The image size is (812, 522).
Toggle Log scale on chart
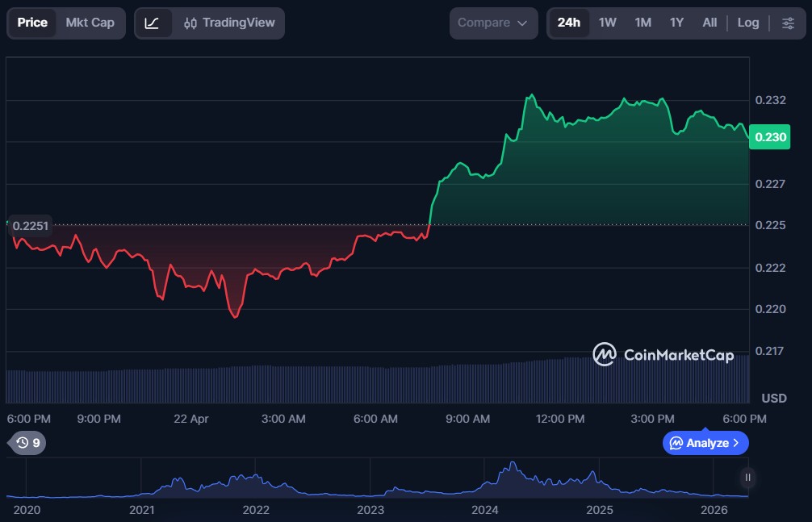(748, 23)
